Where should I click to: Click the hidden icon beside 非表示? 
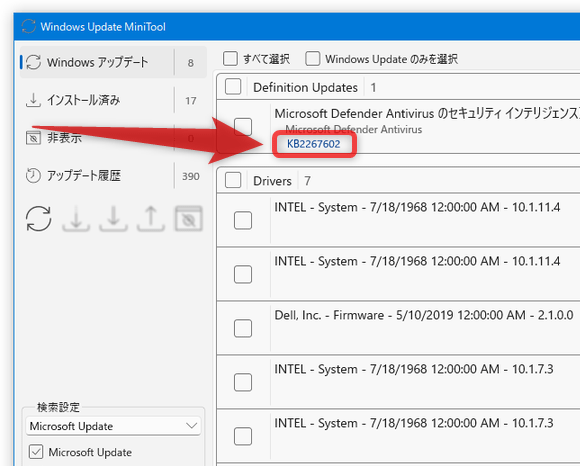(33, 138)
